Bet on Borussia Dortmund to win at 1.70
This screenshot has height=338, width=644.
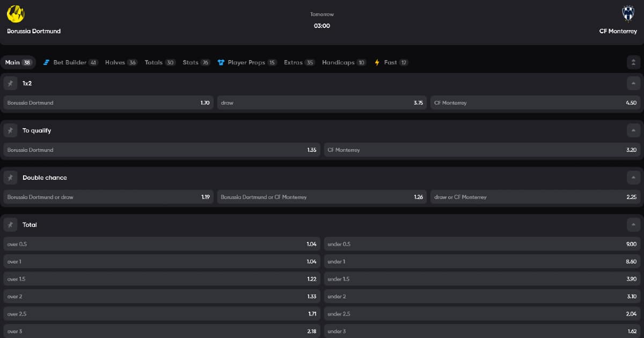pyautogui.click(x=108, y=102)
